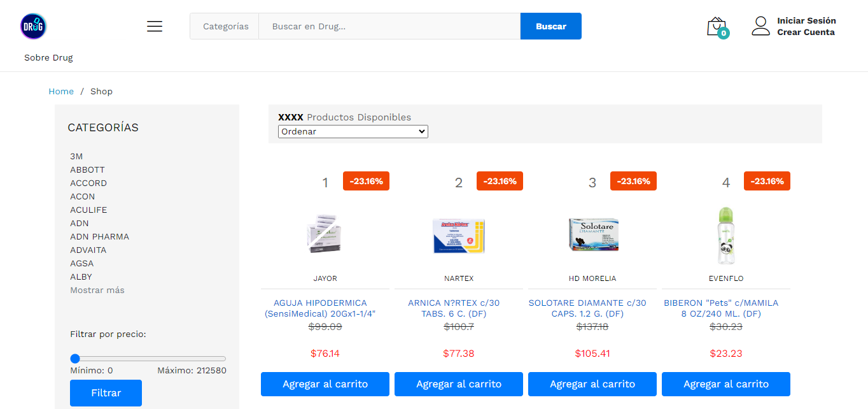Select the ABBOTT category
The height and width of the screenshot is (409, 868).
pyautogui.click(x=87, y=169)
